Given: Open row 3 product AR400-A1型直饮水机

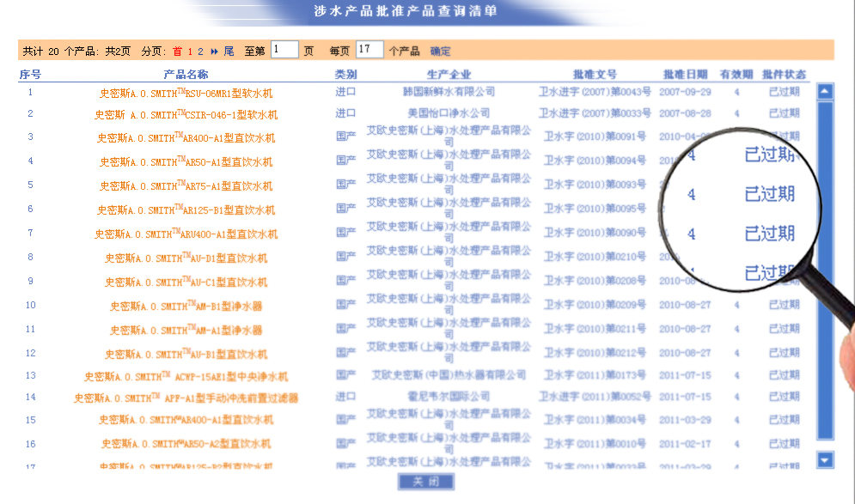Looking at the screenshot, I should (186, 138).
